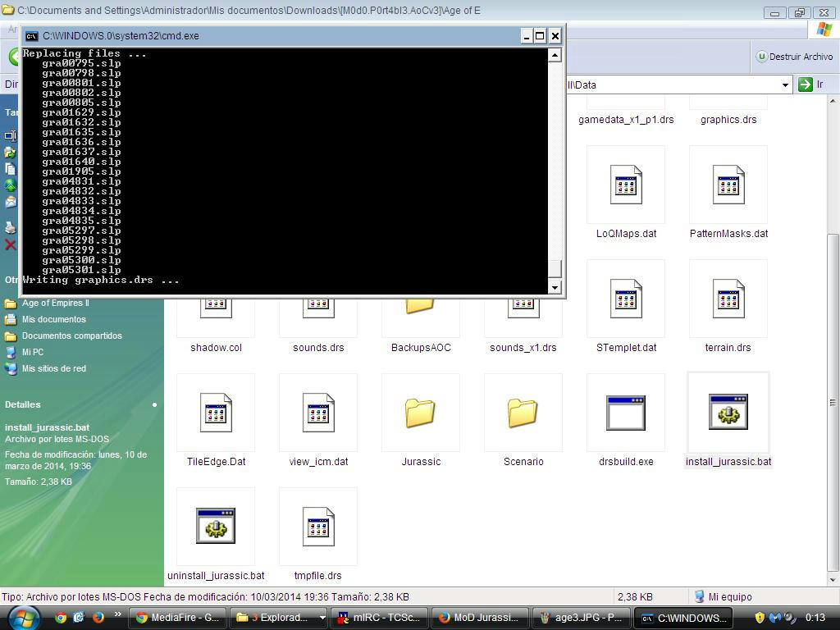This screenshot has width=840, height=630.
Task: Select the install_jurassic.bat batch file icon
Action: pos(728,412)
